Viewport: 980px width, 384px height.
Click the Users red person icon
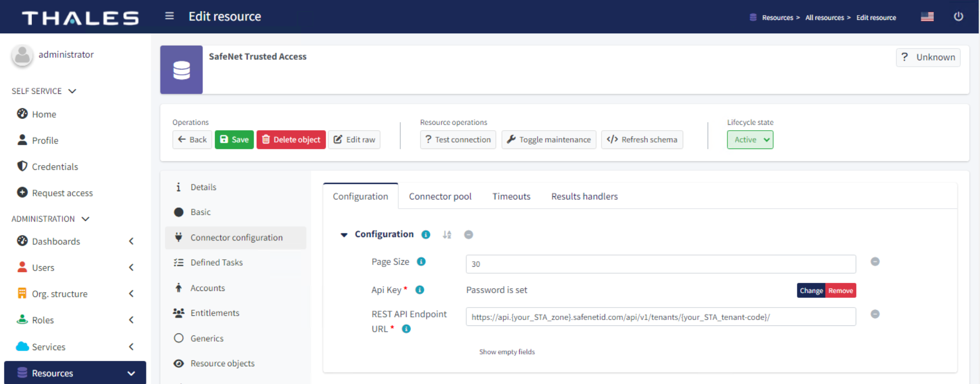pos(22,267)
